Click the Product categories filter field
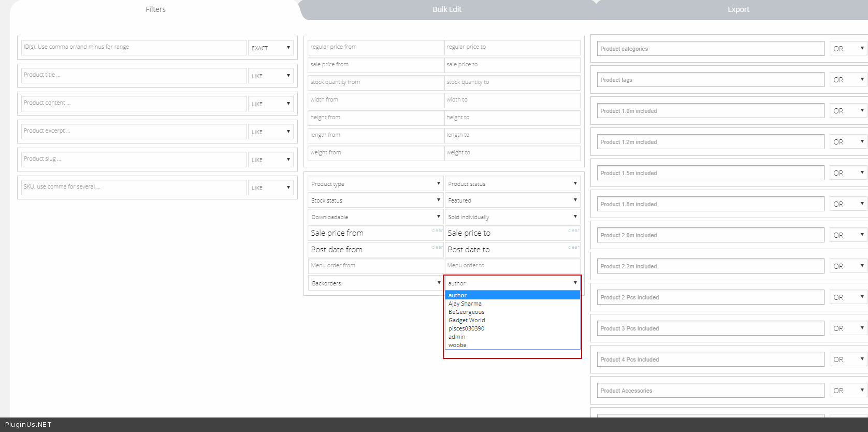The image size is (868, 432). (x=710, y=49)
